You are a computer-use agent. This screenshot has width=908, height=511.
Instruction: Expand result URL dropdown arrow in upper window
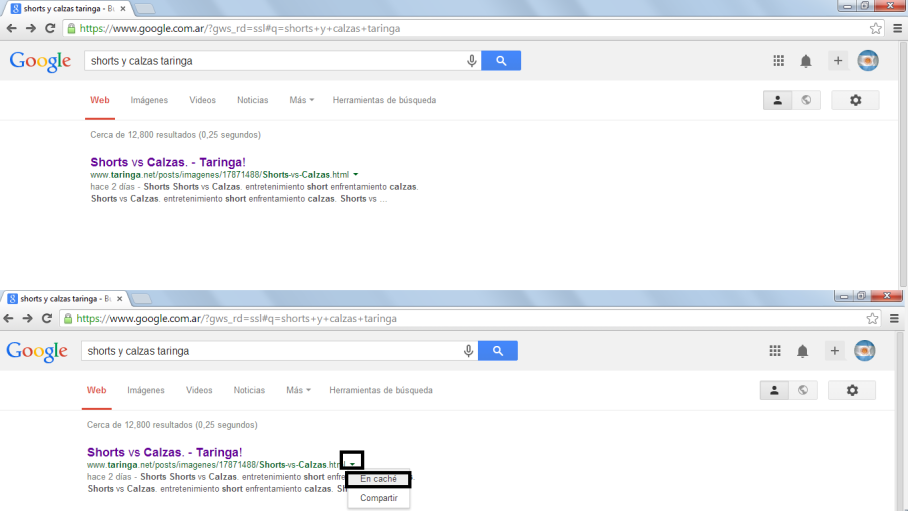point(356,174)
